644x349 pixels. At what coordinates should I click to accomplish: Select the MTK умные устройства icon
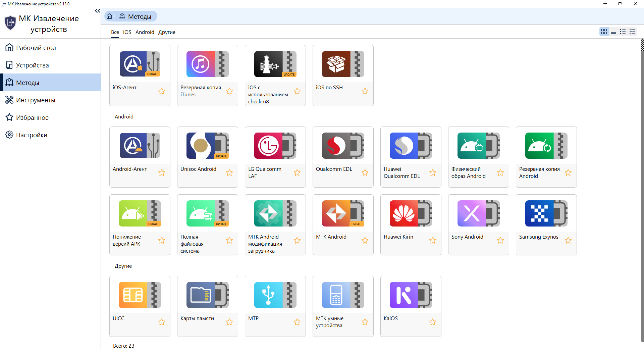343,295
